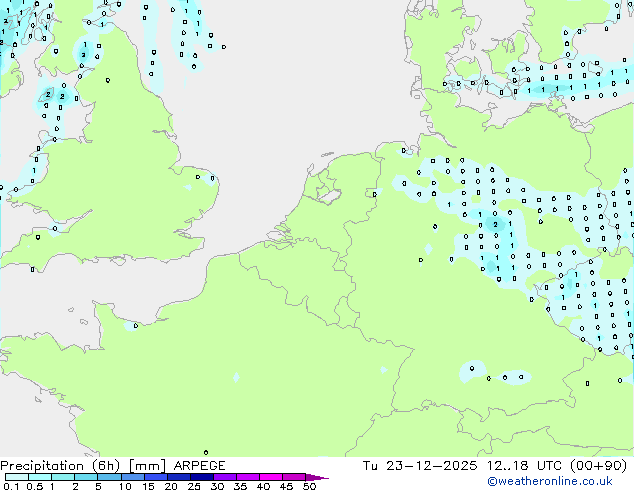
Task: Click the 'ARPEGE' model name label
Action: pos(199,466)
